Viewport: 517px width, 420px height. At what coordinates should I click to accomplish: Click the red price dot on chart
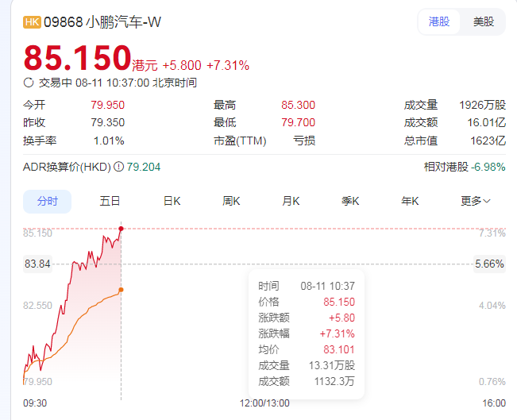tap(121, 229)
